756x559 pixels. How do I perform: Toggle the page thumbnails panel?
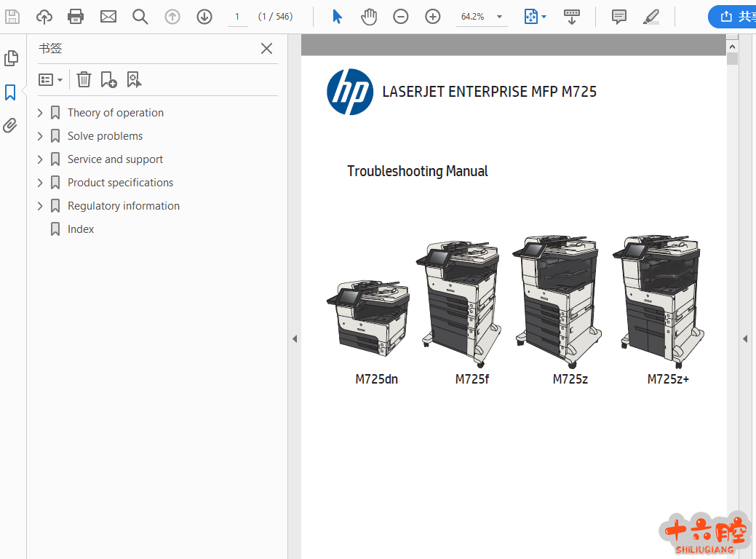pyautogui.click(x=11, y=58)
